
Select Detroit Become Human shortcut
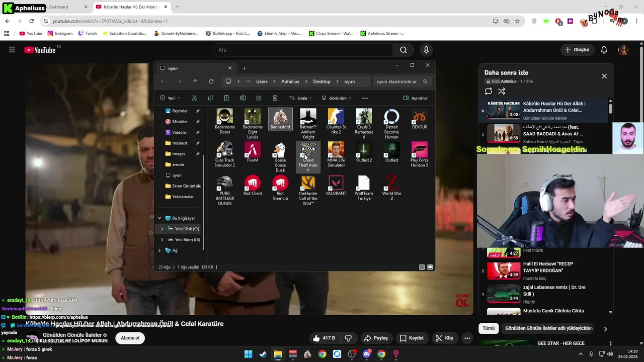(391, 124)
